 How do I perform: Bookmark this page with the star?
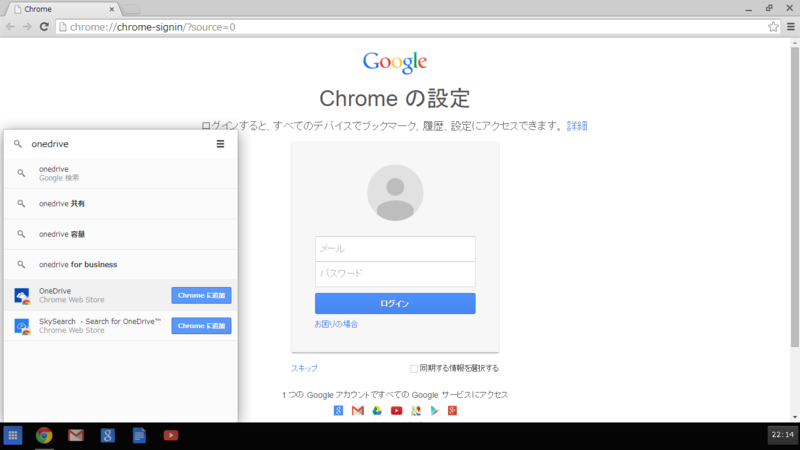[773, 27]
